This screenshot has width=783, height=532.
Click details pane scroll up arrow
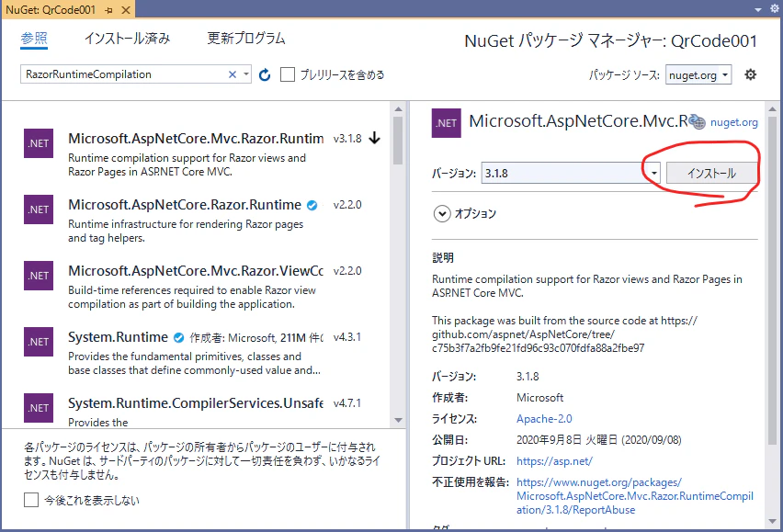pyautogui.click(x=773, y=108)
